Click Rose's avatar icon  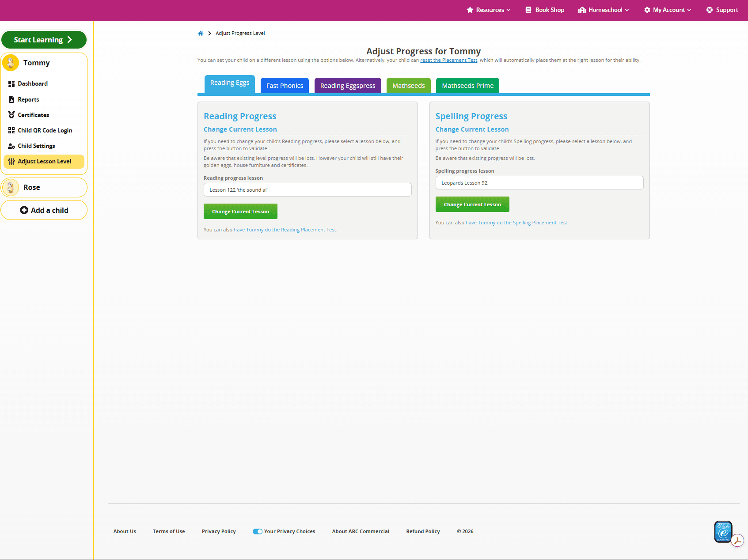(x=11, y=188)
